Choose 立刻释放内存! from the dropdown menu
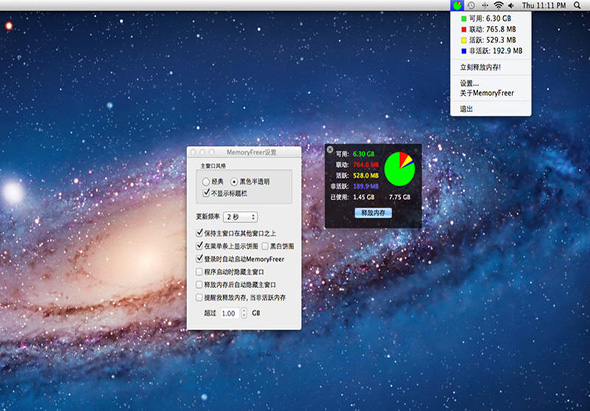 (491, 67)
